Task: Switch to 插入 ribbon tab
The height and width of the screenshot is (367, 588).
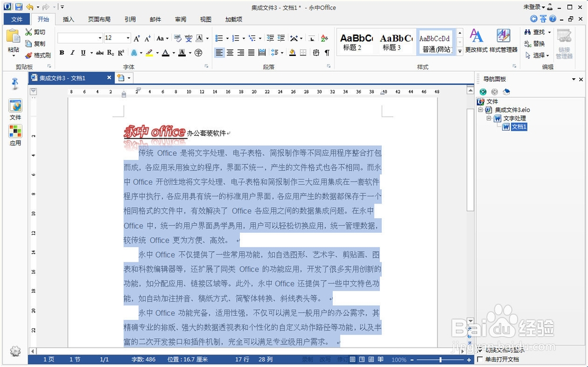Action: (68, 19)
